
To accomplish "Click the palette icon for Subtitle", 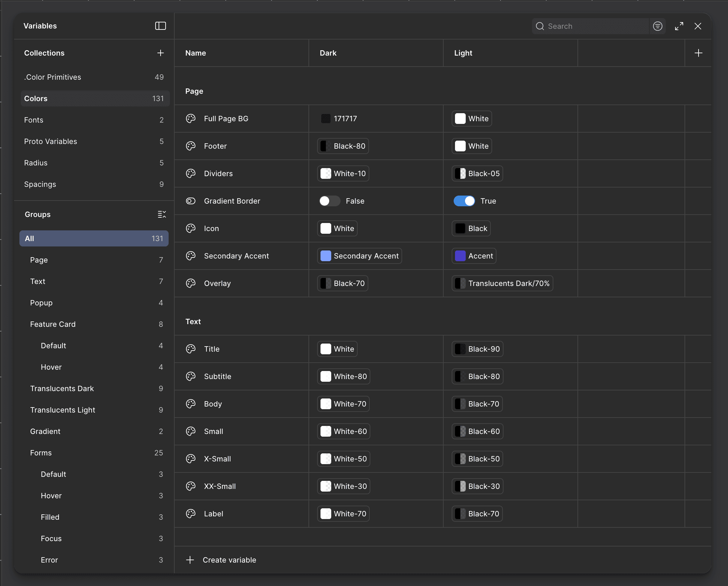I will coord(191,376).
